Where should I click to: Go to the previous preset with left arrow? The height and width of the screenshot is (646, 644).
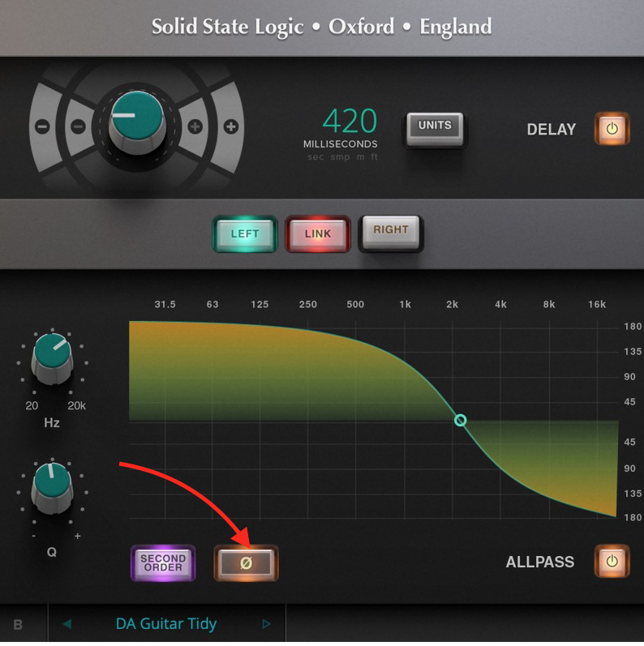point(67,624)
